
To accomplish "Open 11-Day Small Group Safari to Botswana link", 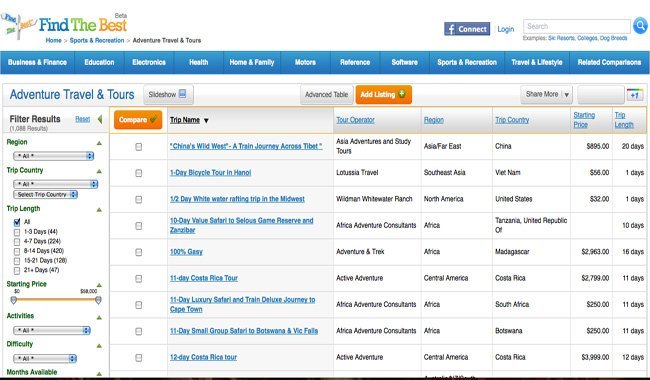I will (x=244, y=331).
